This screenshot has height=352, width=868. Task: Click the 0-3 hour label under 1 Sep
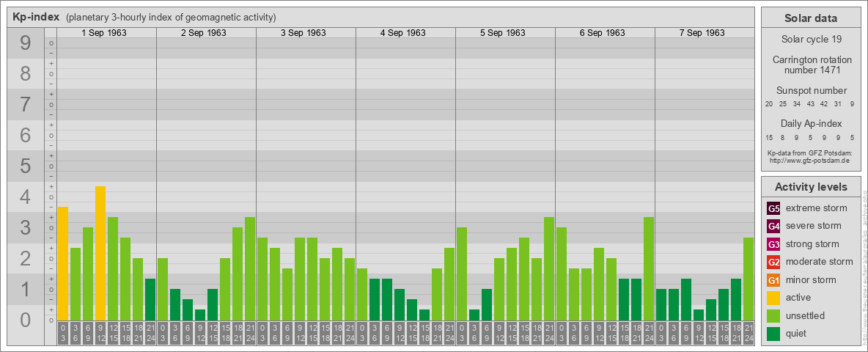(63, 333)
